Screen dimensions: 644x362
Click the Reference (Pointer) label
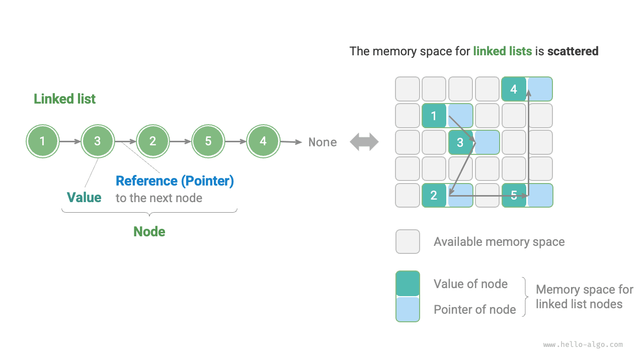175,181
